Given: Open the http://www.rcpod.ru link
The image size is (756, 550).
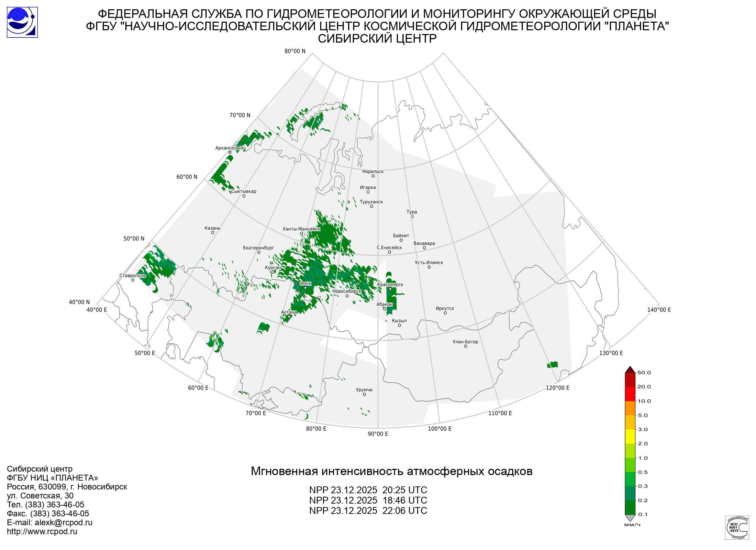Looking at the screenshot, I should pyautogui.click(x=42, y=531).
